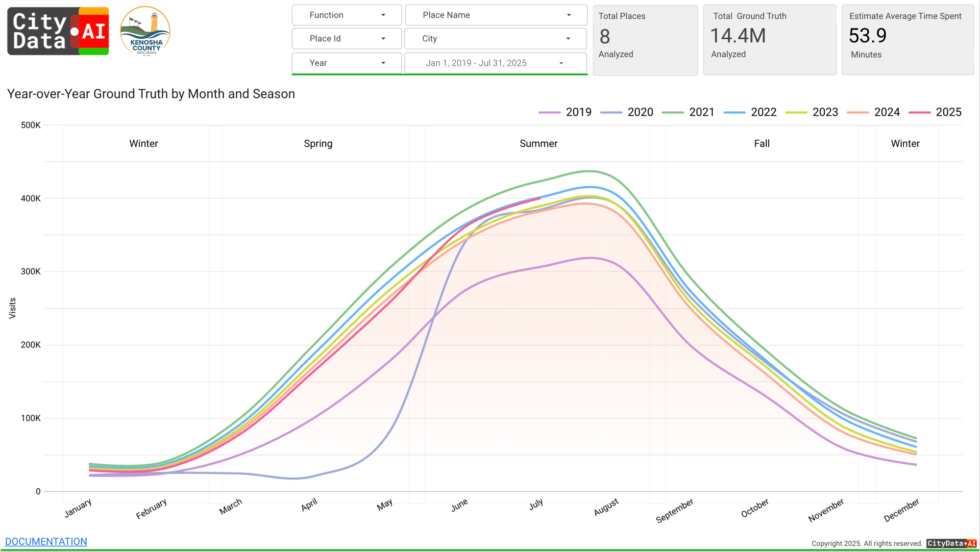Toggle the 2020 legend series

tap(640, 112)
